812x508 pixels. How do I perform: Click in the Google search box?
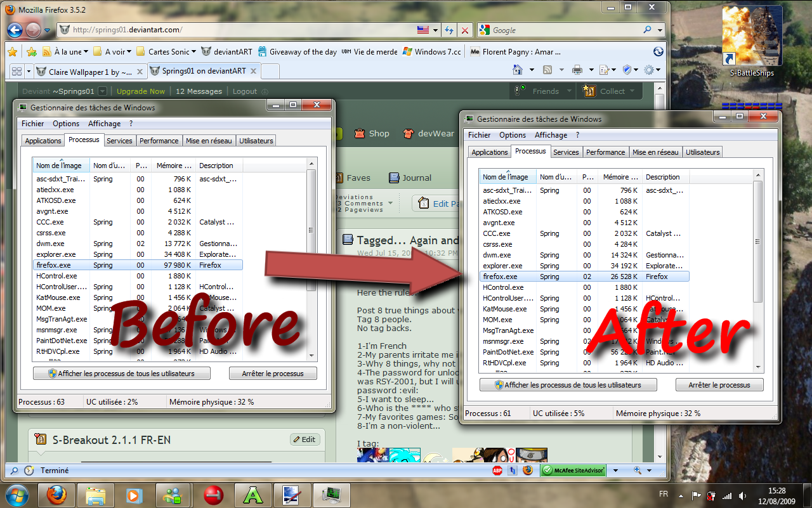[x=566, y=30]
